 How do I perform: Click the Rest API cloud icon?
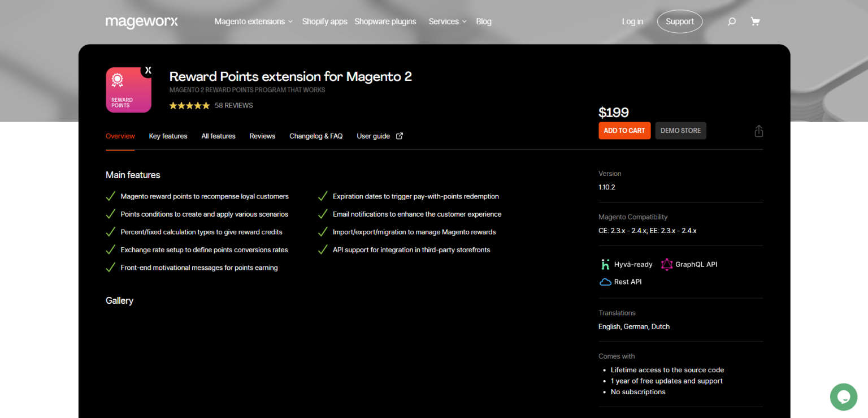[x=605, y=282]
